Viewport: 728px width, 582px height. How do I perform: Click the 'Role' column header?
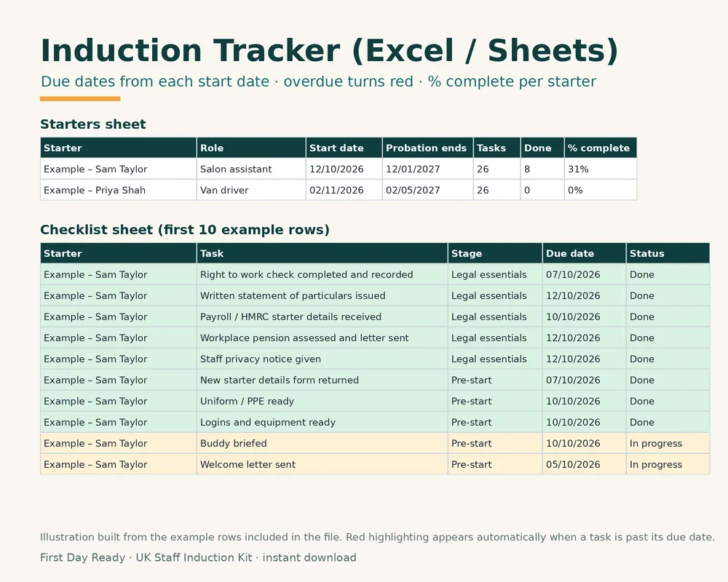pyautogui.click(x=251, y=148)
